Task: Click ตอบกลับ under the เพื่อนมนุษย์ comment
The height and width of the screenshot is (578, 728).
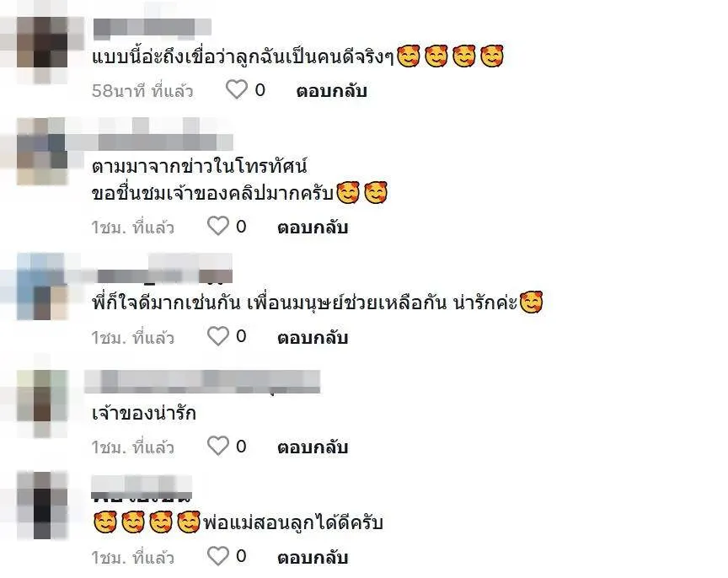Action: click(313, 338)
